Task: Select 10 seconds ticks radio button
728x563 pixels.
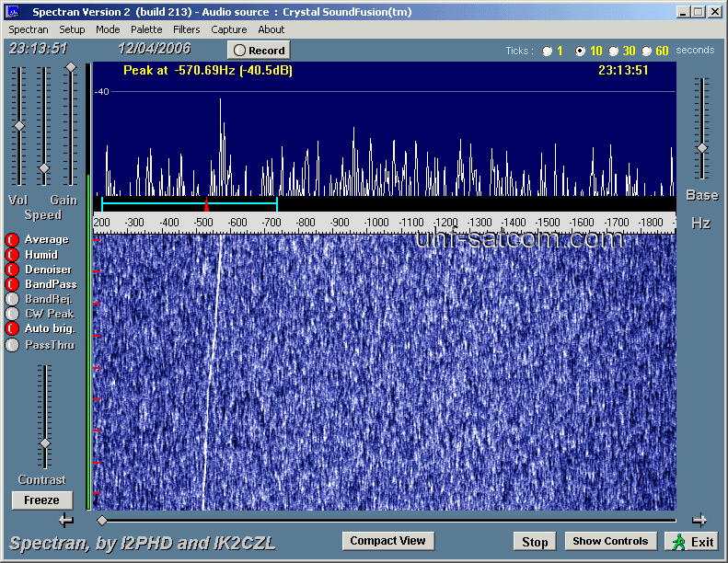Action: [x=580, y=51]
